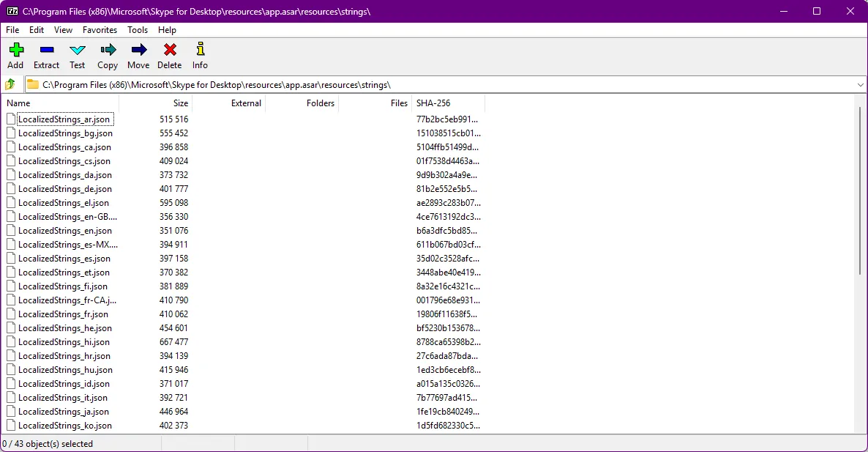Expand the address path dropdown
Screen dimensions: 868x452
(860, 85)
